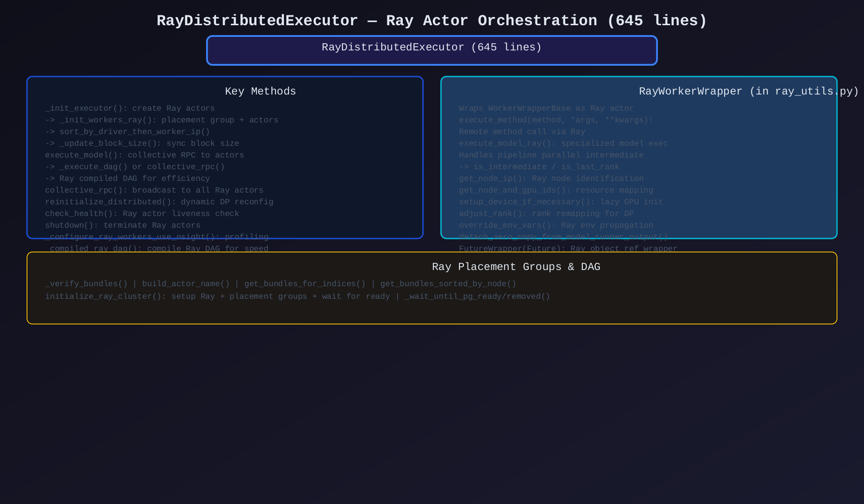Select the Wraps WorkerWrapperBase as Ray actor line
864x504 pixels.
pyautogui.click(x=546, y=108)
